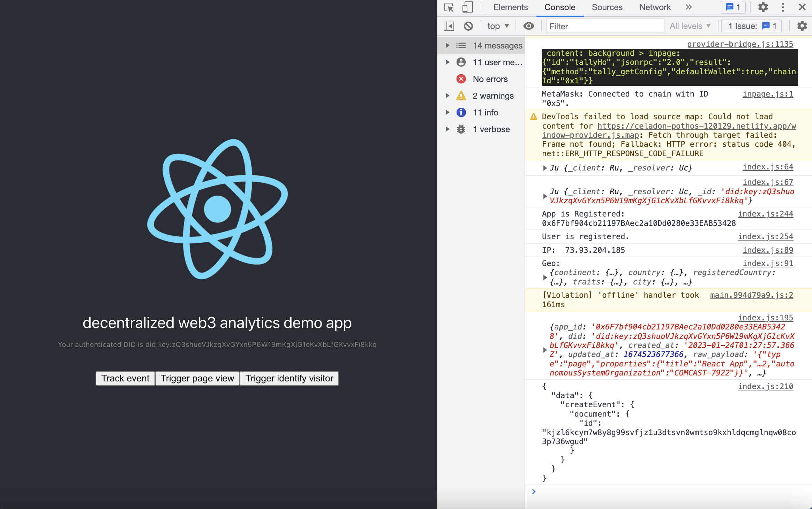This screenshot has height=509, width=812.
Task: Click the warnings triangle icon in sidebar
Action: 461,96
